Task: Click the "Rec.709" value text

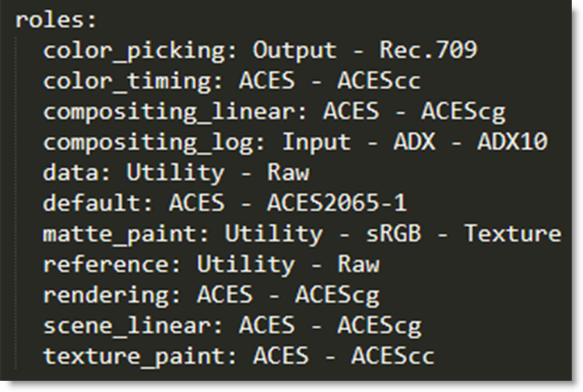Action: pos(428,51)
